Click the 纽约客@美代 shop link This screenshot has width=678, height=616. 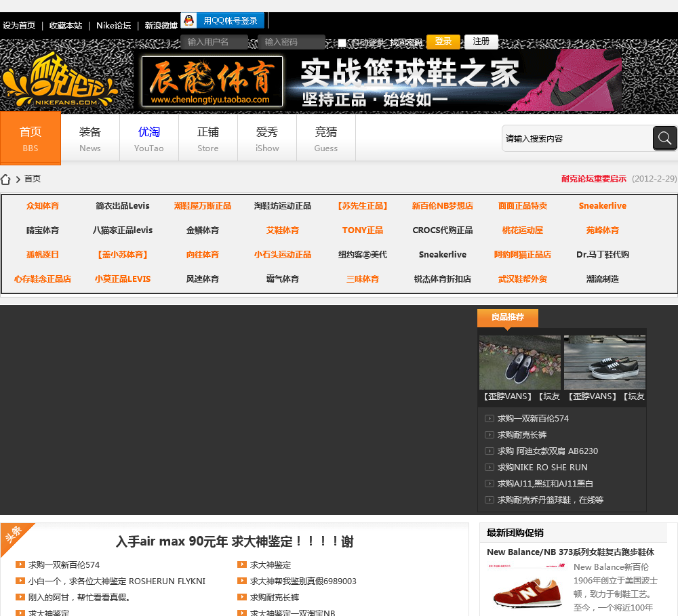coord(362,255)
